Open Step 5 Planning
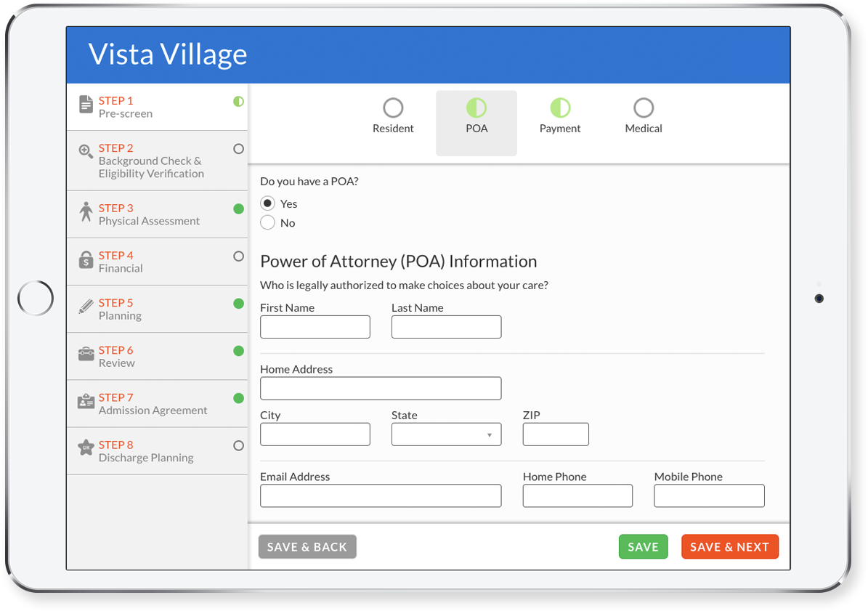The width and height of the screenshot is (868, 611). 157,309
